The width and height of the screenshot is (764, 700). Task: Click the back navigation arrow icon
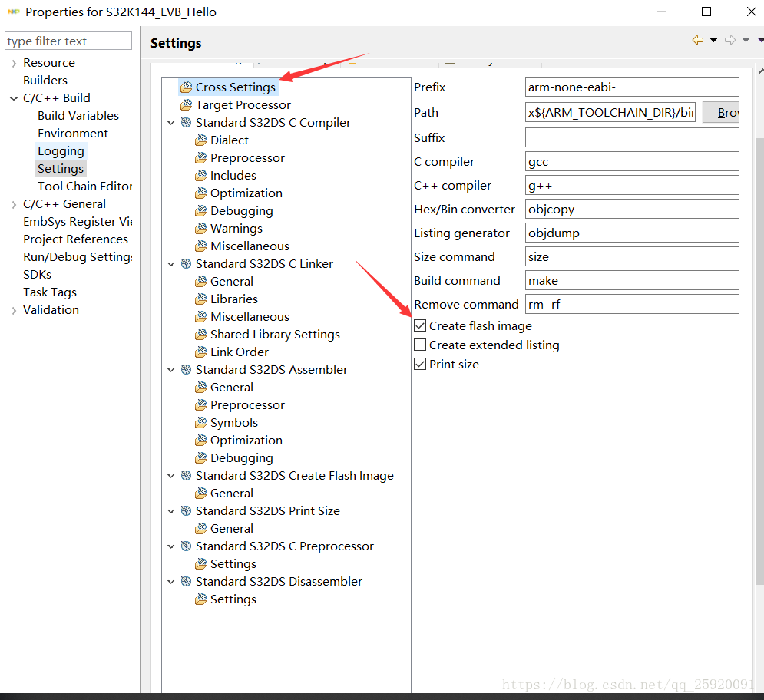click(698, 40)
